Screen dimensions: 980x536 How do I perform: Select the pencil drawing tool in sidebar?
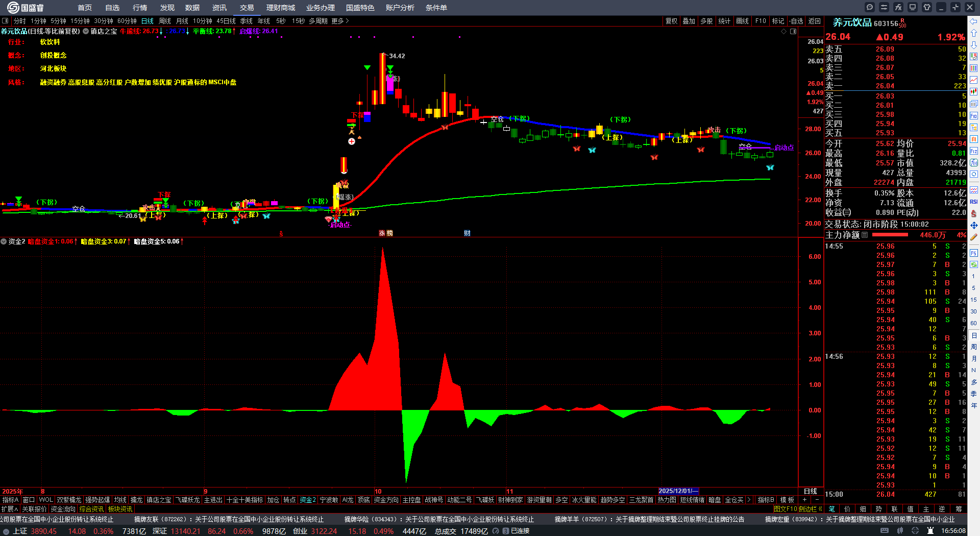[974, 237]
